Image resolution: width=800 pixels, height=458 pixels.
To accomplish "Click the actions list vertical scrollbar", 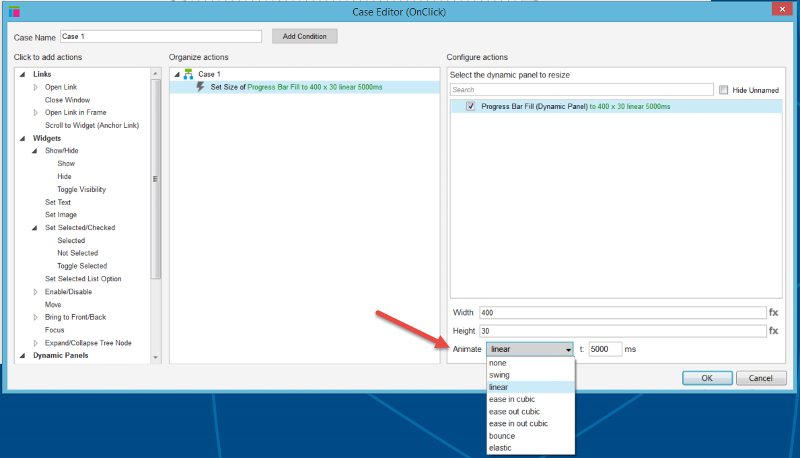I will (155, 180).
